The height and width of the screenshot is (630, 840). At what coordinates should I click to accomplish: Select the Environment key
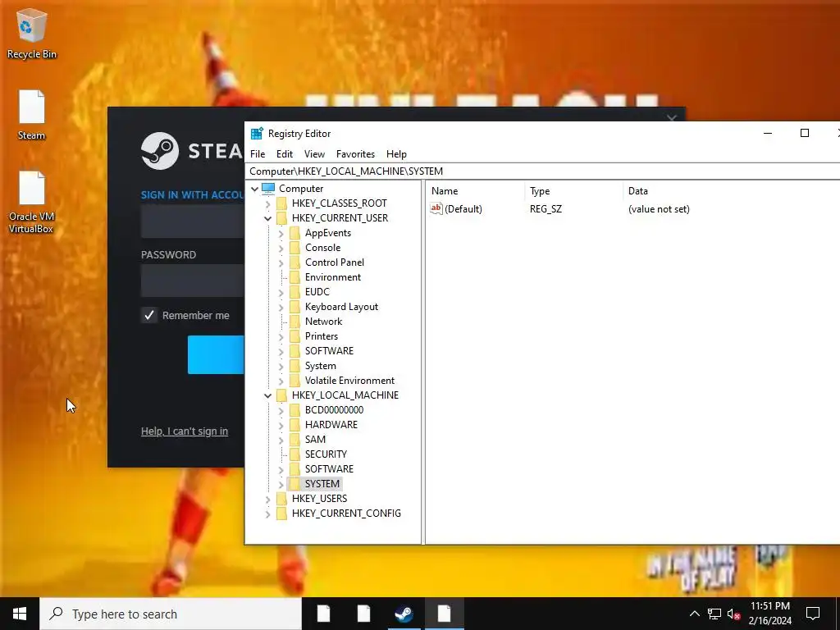[x=333, y=277]
